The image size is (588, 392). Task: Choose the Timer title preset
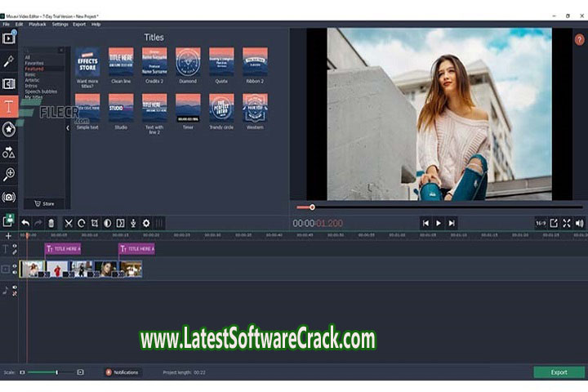tap(188, 111)
